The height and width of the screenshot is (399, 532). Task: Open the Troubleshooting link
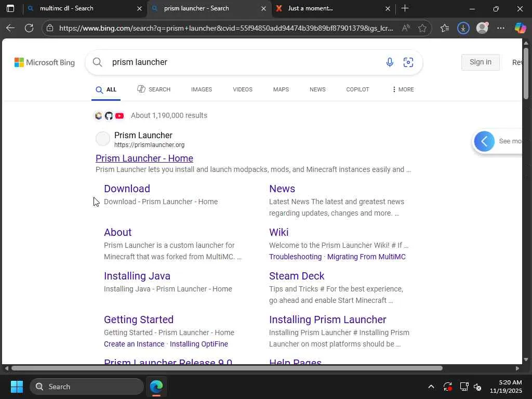295,257
